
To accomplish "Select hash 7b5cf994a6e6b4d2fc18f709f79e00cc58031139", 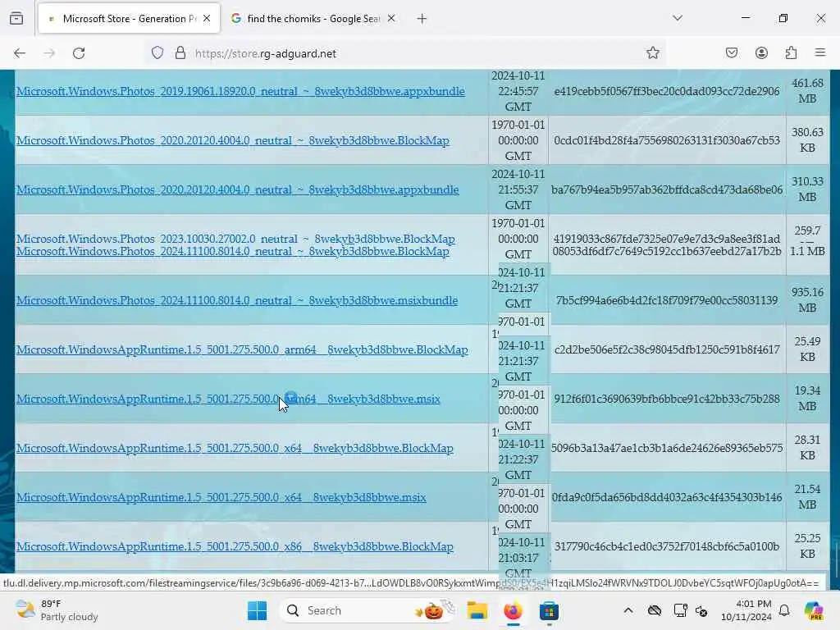I will click(x=666, y=300).
